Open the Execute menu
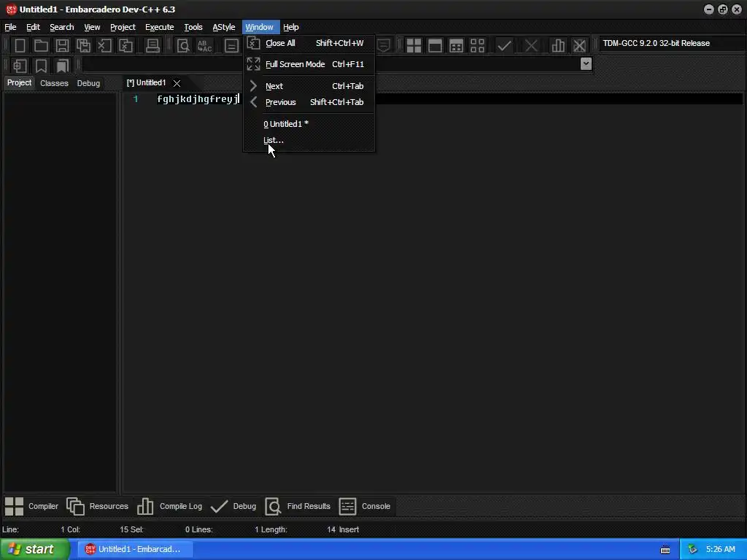Image resolution: width=747 pixels, height=560 pixels. coord(160,27)
